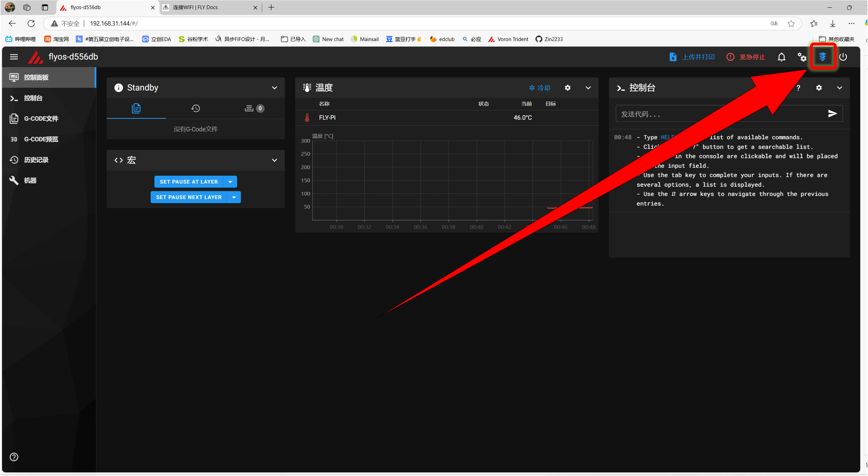868x476 pixels.
Task: Collapse the 宏 macros panel
Action: pos(274,161)
